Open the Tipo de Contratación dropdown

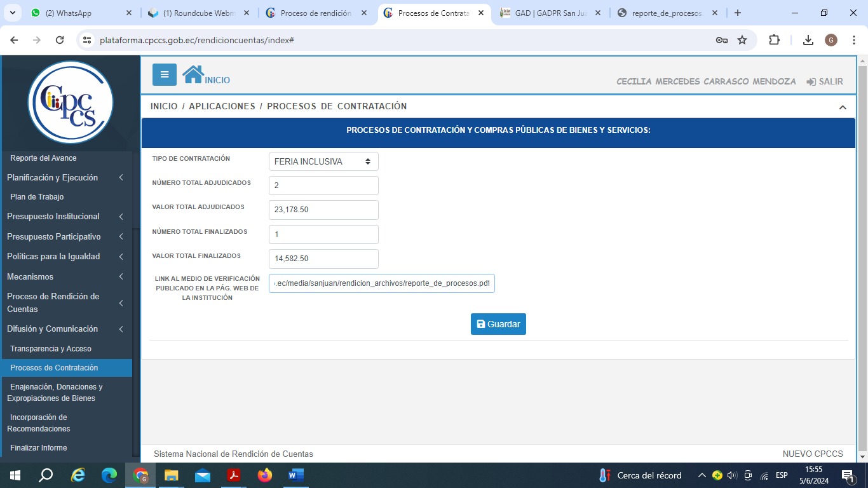pyautogui.click(x=323, y=161)
